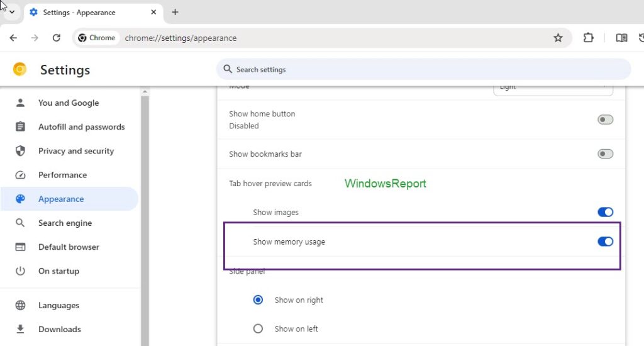Open Privacy and security section
The image size is (644, 346).
point(69,151)
